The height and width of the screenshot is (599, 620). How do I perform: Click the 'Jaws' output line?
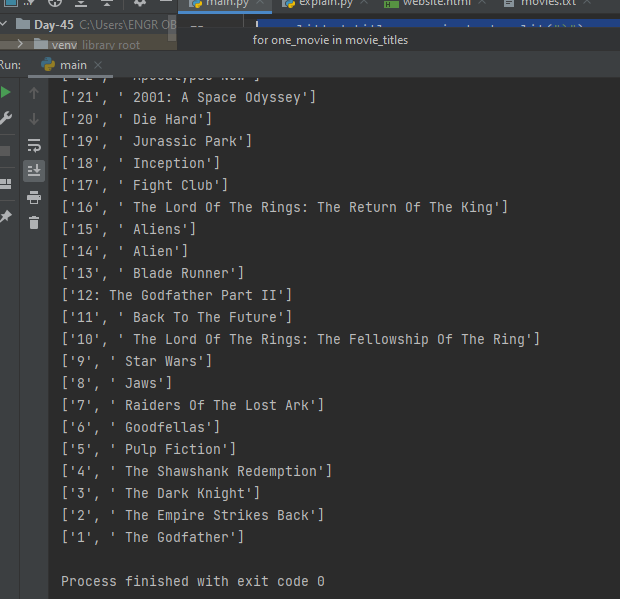pos(117,383)
